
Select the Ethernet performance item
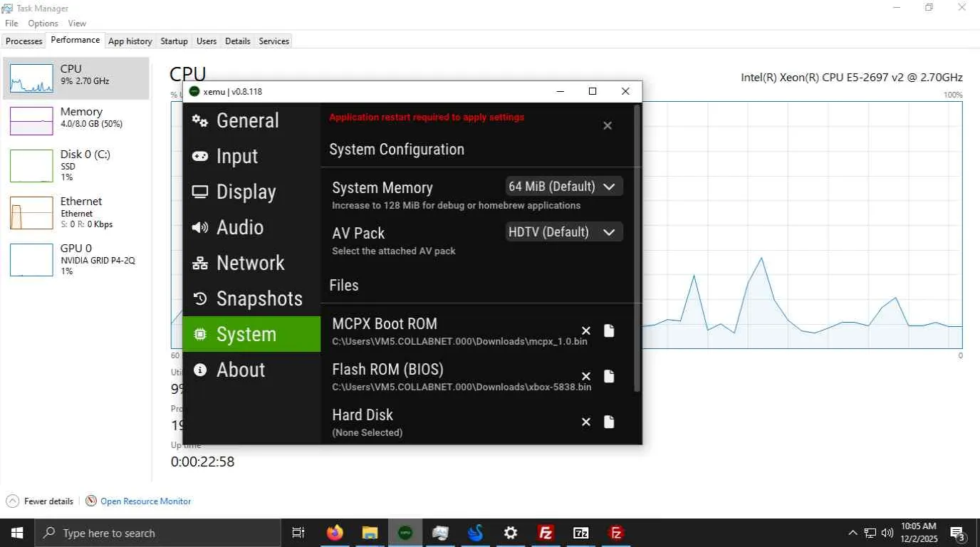point(76,212)
